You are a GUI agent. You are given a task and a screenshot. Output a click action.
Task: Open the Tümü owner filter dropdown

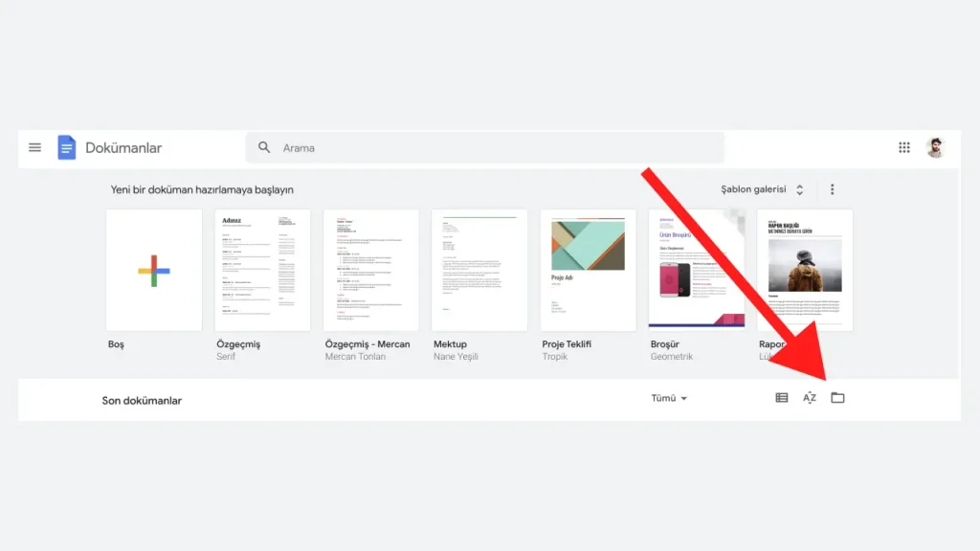[669, 398]
